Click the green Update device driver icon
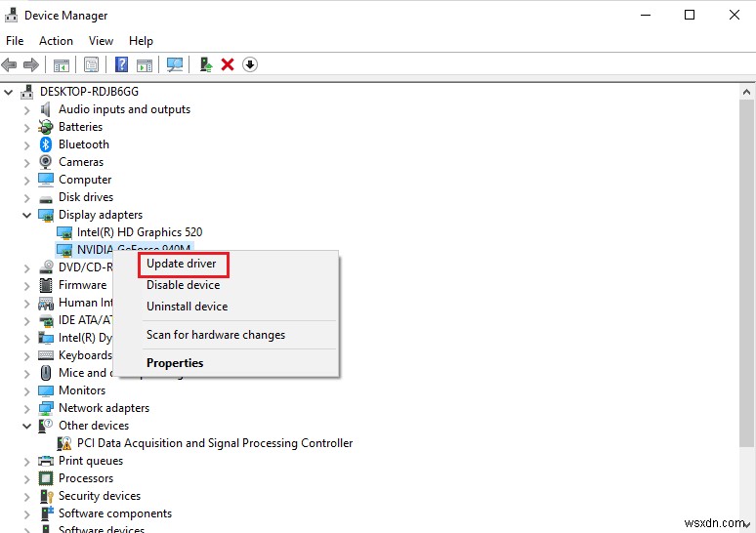 [206, 64]
